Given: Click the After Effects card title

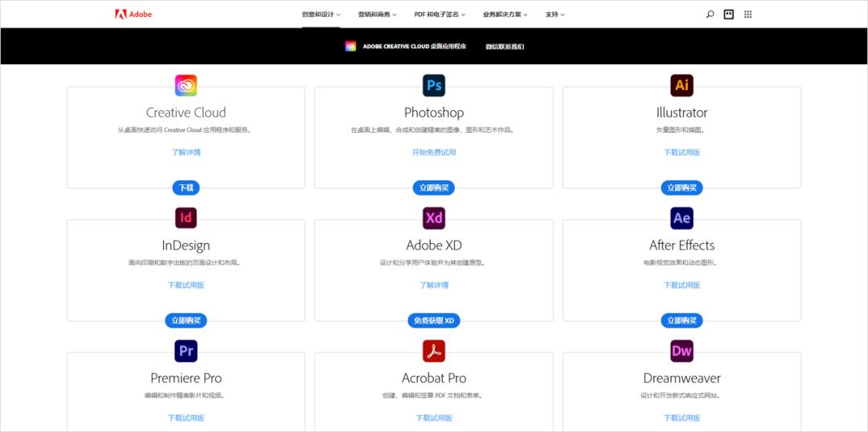Looking at the screenshot, I should [682, 245].
